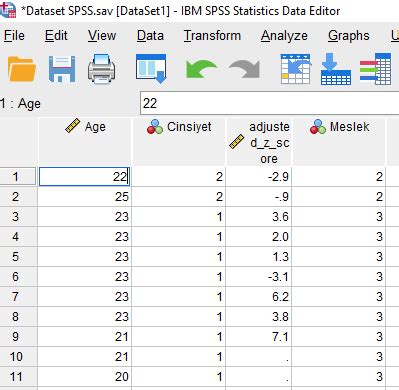Select row 11 header
The width and height of the screenshot is (399, 390).
(18, 376)
